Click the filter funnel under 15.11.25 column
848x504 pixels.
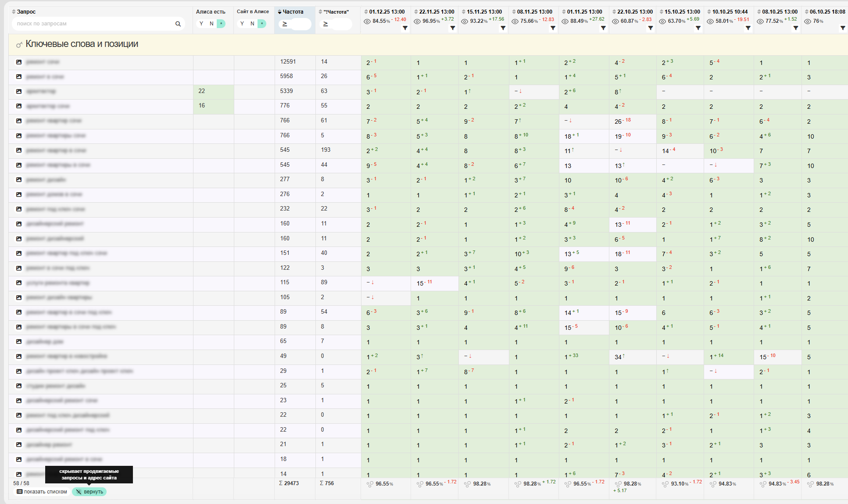[503, 28]
